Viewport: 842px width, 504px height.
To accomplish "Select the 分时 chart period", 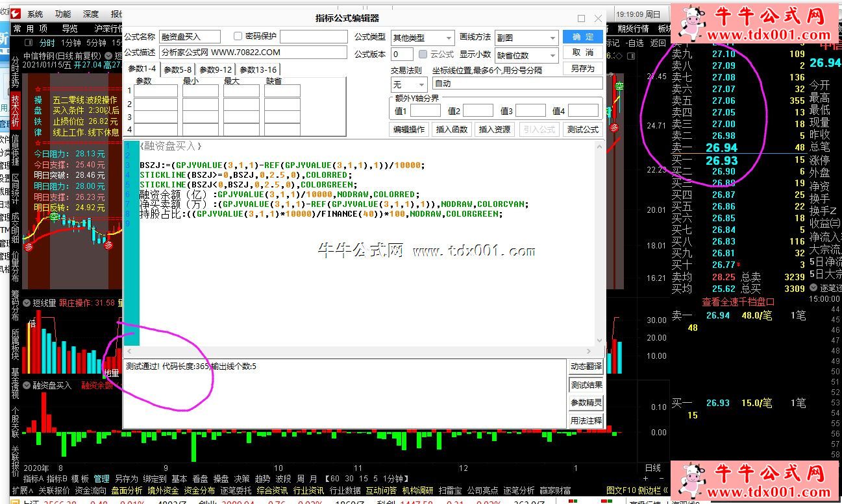I will pyautogui.click(x=47, y=43).
